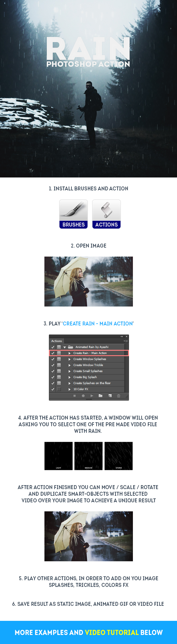
Task: Select Create Splashes on the floor action text
Action: (x=92, y=383)
